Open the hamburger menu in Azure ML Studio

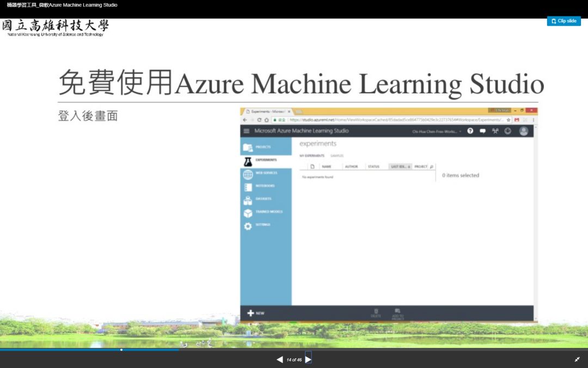tap(247, 131)
